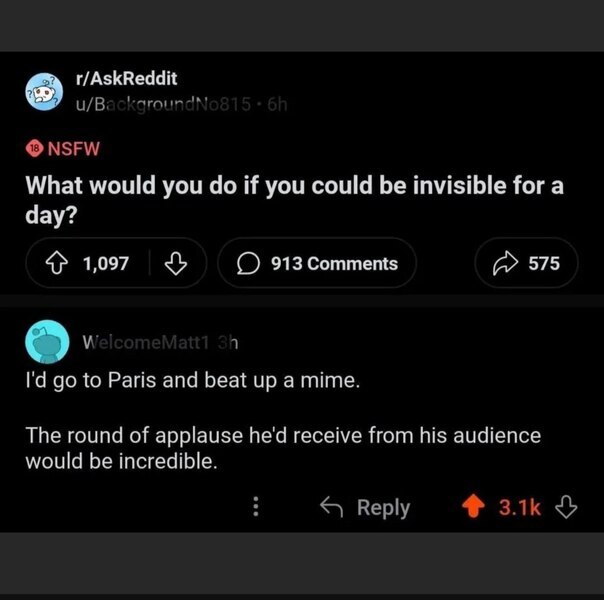Click the speech bubble comments icon
604x600 pixels.
[x=246, y=264]
